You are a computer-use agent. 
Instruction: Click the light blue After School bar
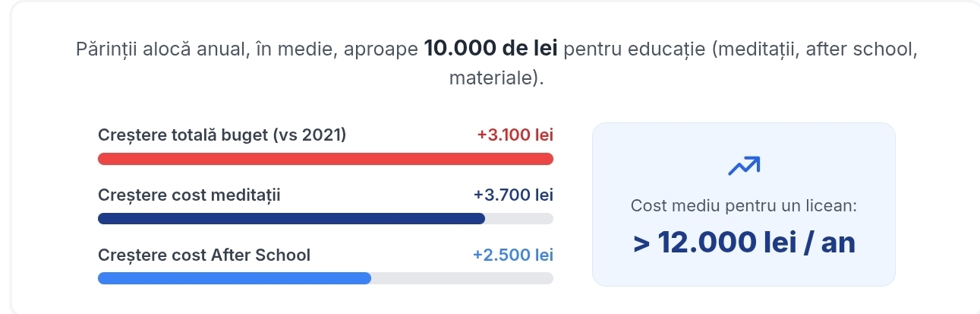(235, 278)
